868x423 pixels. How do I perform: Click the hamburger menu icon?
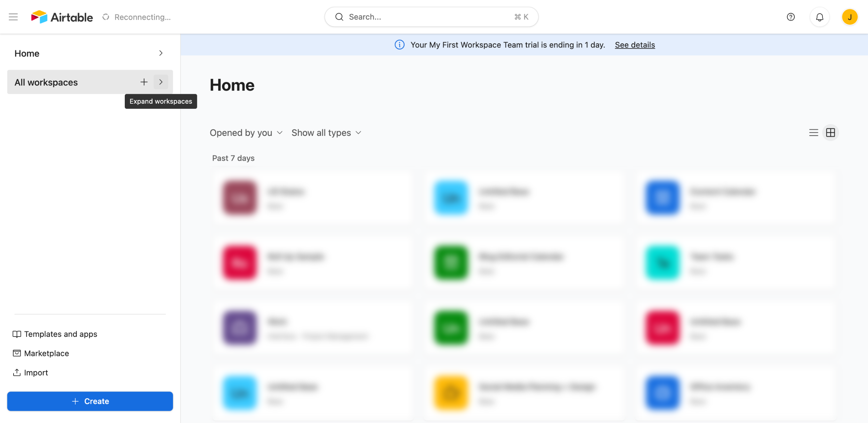pyautogui.click(x=13, y=17)
